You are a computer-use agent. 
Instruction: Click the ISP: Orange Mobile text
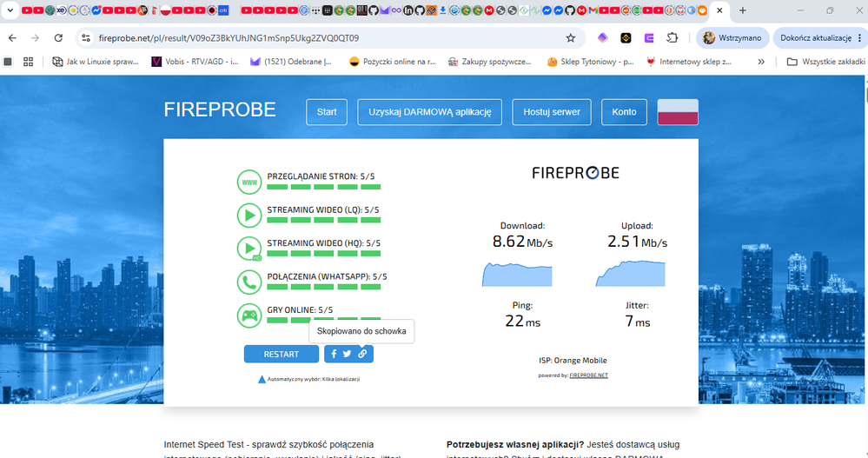pos(573,361)
